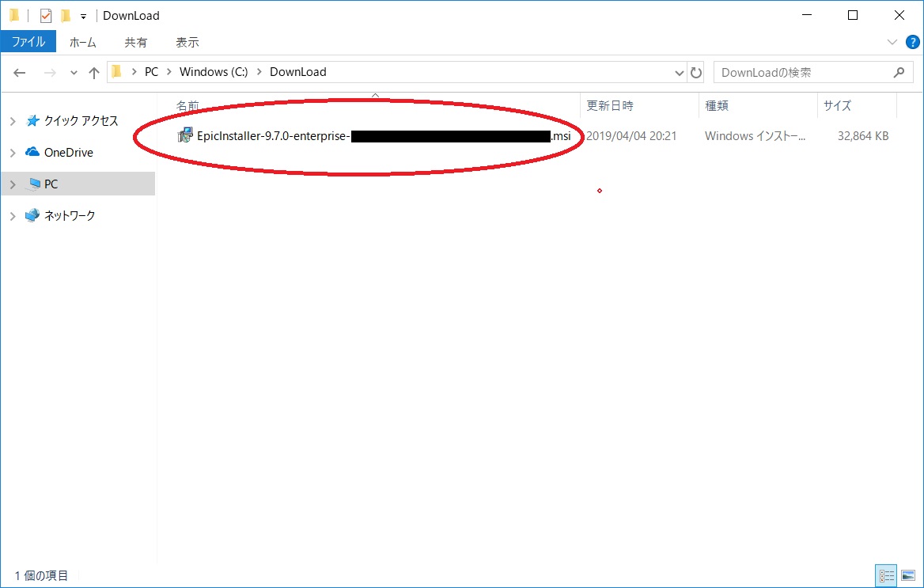Expand the クイック アクセス tree node
This screenshot has width=924, height=588.
[x=13, y=121]
